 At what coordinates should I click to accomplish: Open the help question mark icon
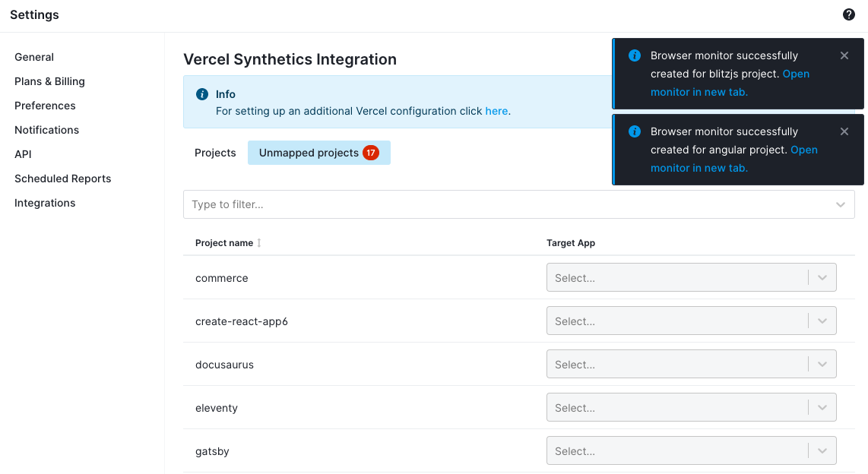(x=849, y=15)
